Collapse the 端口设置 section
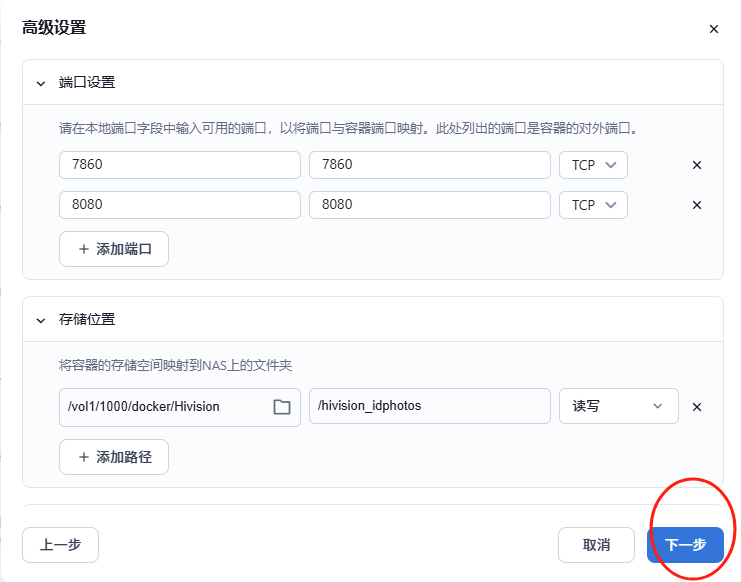 tap(41, 83)
